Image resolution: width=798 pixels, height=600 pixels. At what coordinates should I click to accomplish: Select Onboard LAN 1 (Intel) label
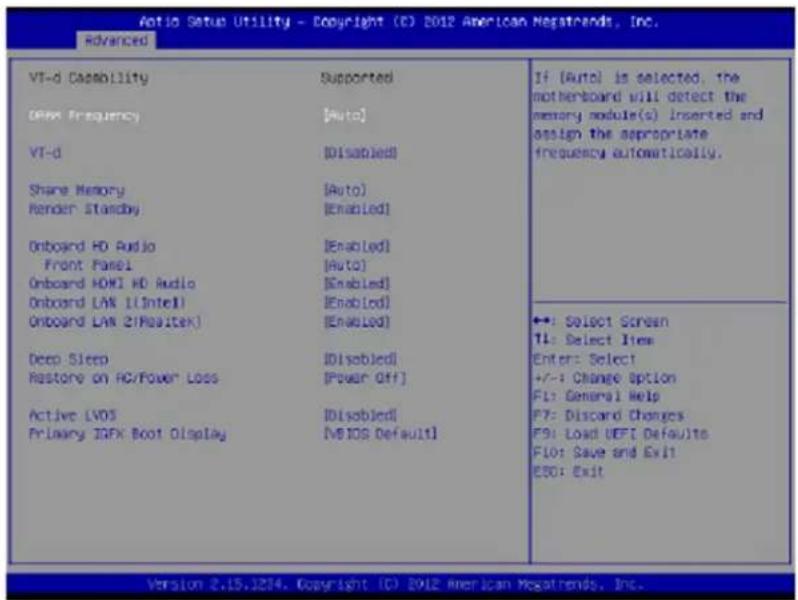pyautogui.click(x=107, y=303)
